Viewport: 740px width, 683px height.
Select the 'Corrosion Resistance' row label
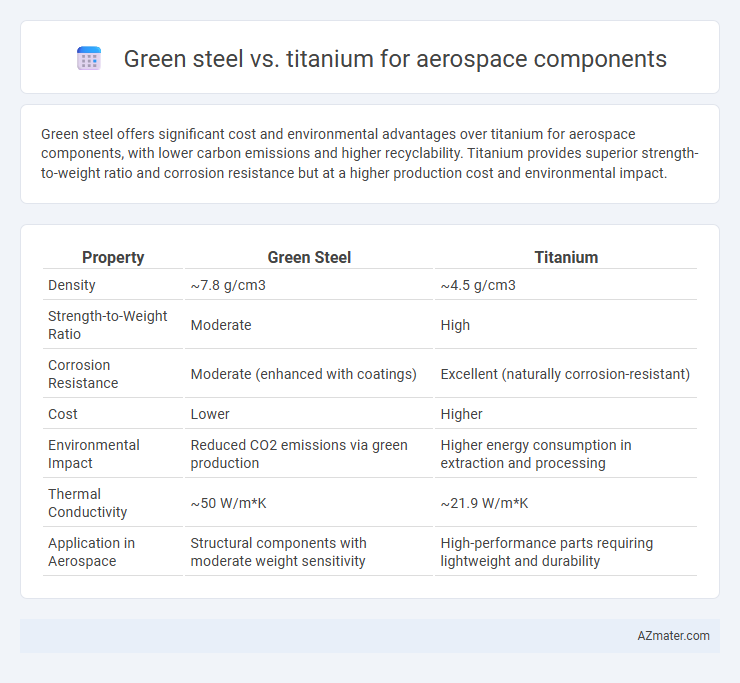[x=83, y=374]
